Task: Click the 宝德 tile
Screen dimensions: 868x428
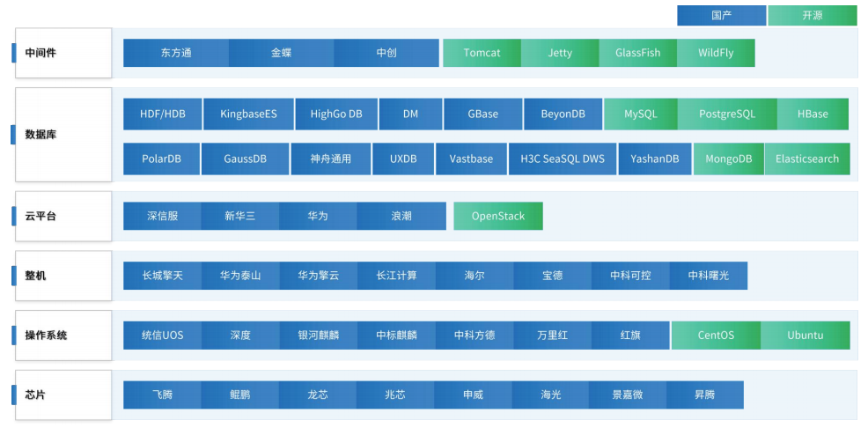Action: coord(553,275)
